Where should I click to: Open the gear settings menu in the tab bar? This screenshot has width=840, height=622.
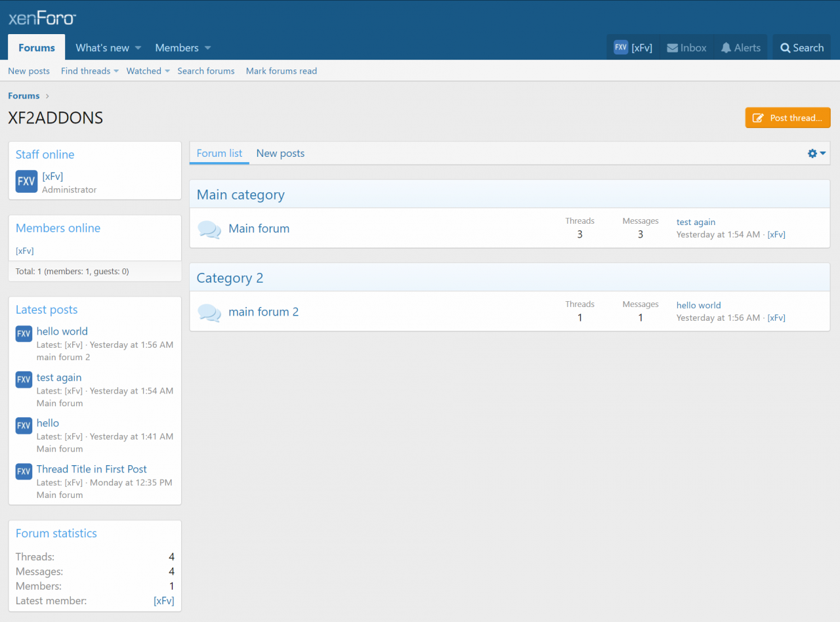coord(816,154)
